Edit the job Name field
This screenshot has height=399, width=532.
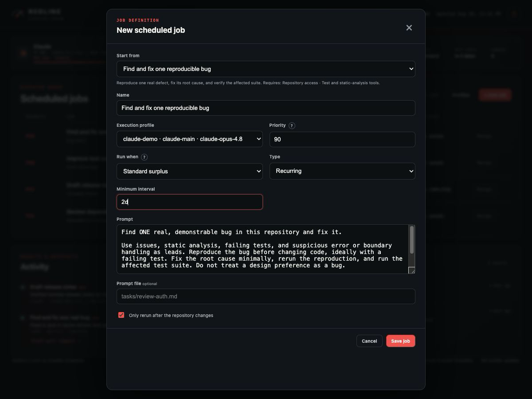(266, 108)
